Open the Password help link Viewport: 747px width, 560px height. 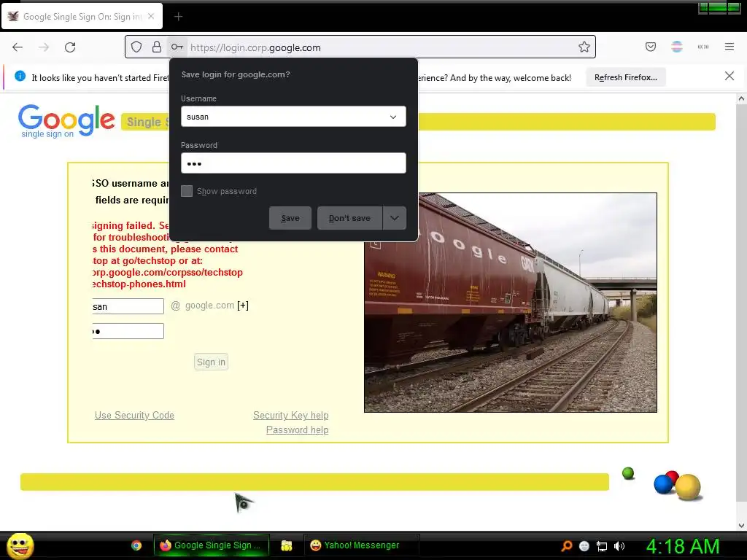(x=298, y=430)
